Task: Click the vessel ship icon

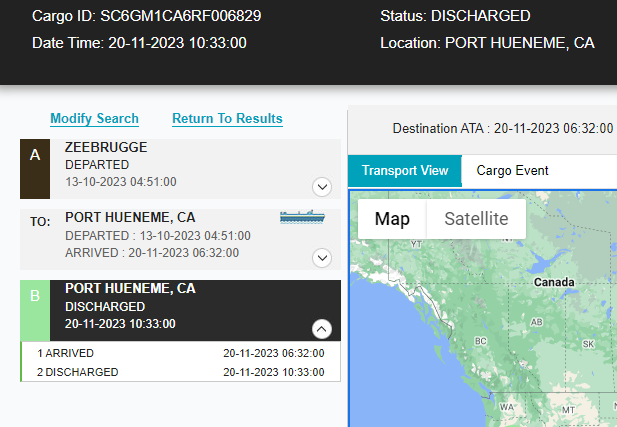Action: coord(303,216)
